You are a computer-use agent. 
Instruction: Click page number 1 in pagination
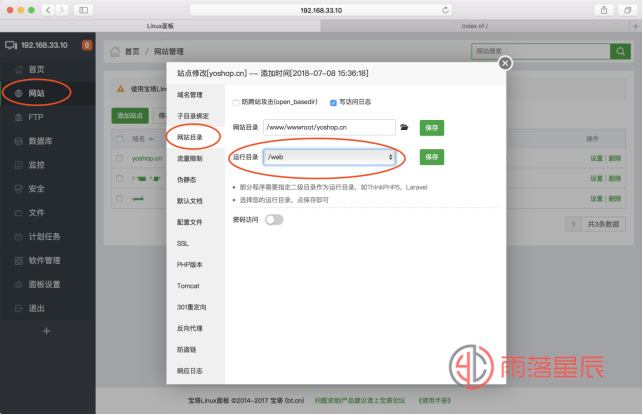[573, 224]
